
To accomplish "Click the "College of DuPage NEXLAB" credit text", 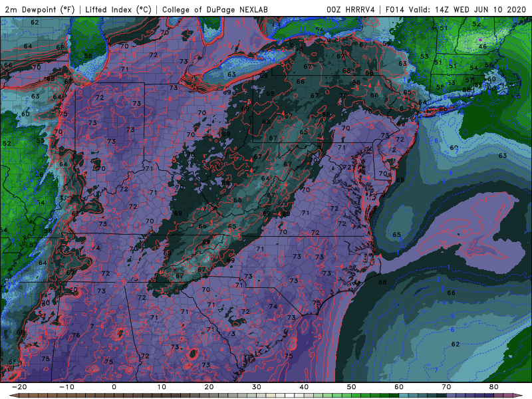I will [x=215, y=9].
